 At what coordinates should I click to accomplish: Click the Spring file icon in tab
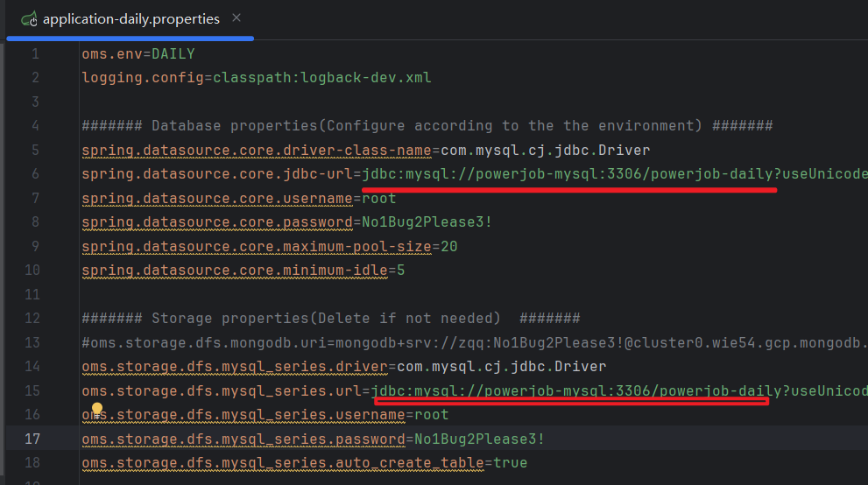click(x=29, y=19)
